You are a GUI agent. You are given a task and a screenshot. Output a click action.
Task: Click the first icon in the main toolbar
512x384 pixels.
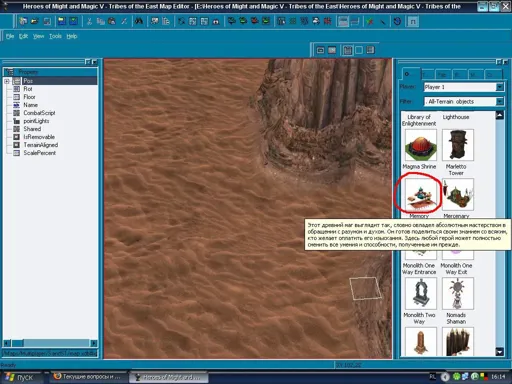click(x=23, y=22)
